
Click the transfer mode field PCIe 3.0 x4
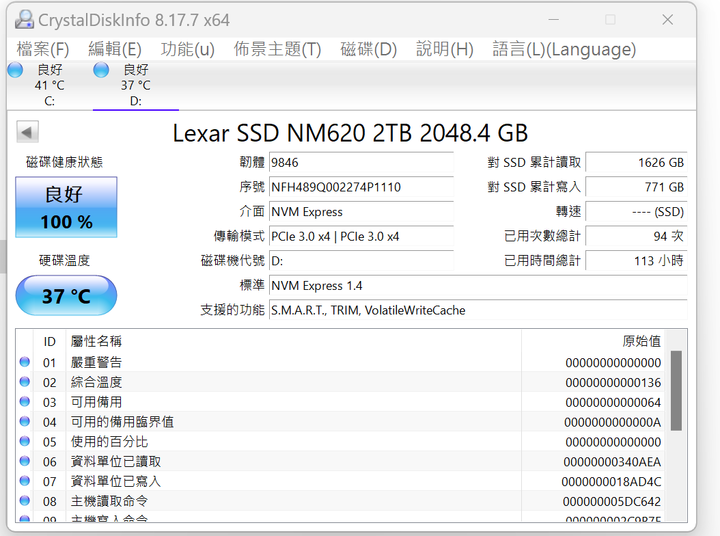pos(361,236)
